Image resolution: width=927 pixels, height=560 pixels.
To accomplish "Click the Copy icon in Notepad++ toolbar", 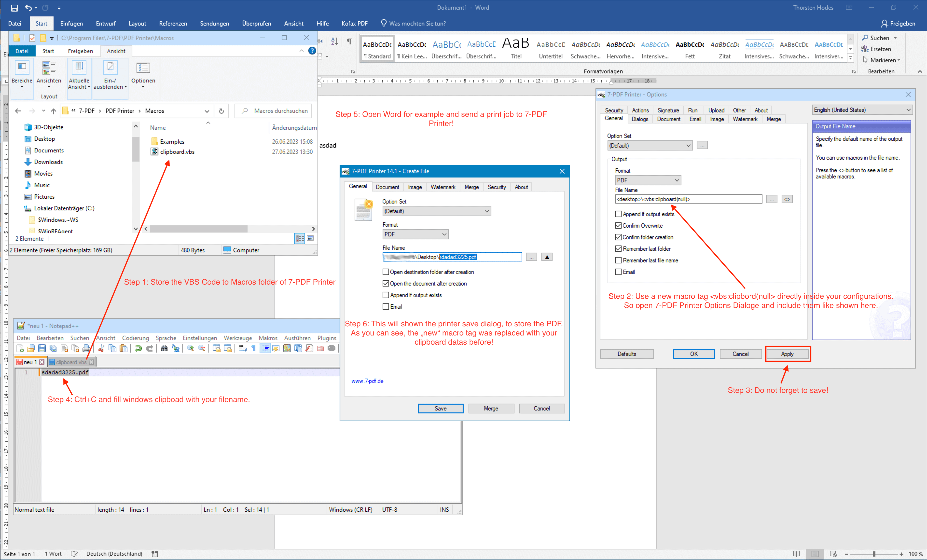I will tap(112, 348).
